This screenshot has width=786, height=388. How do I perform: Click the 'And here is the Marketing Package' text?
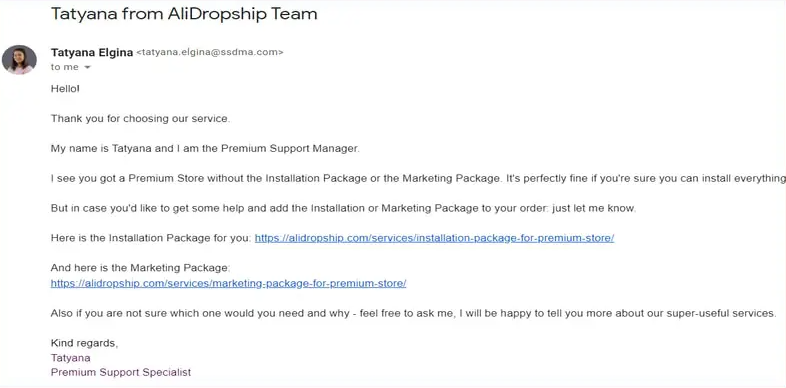140,268
